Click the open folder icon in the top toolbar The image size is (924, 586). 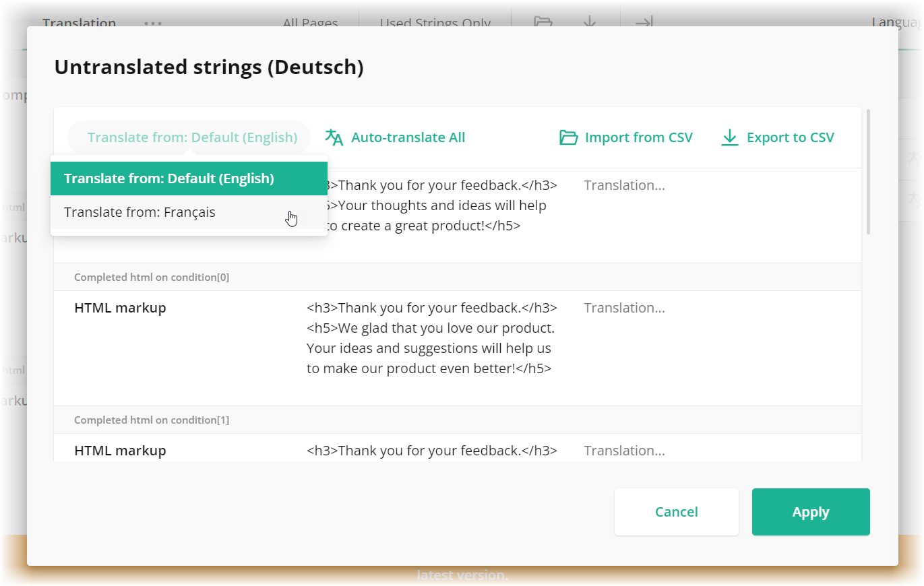[543, 22]
